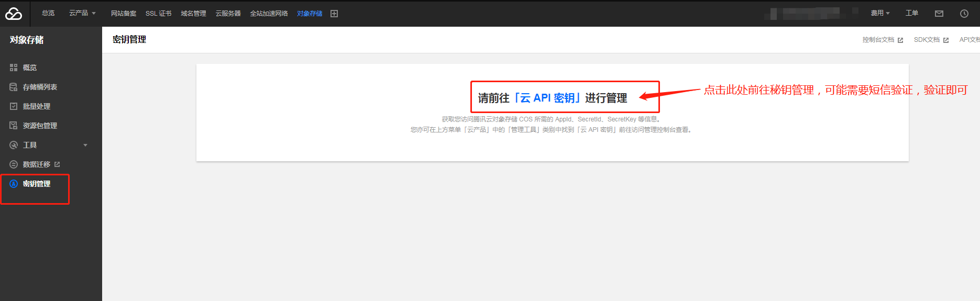Open 概览 in the sidebar

pyautogui.click(x=30, y=68)
